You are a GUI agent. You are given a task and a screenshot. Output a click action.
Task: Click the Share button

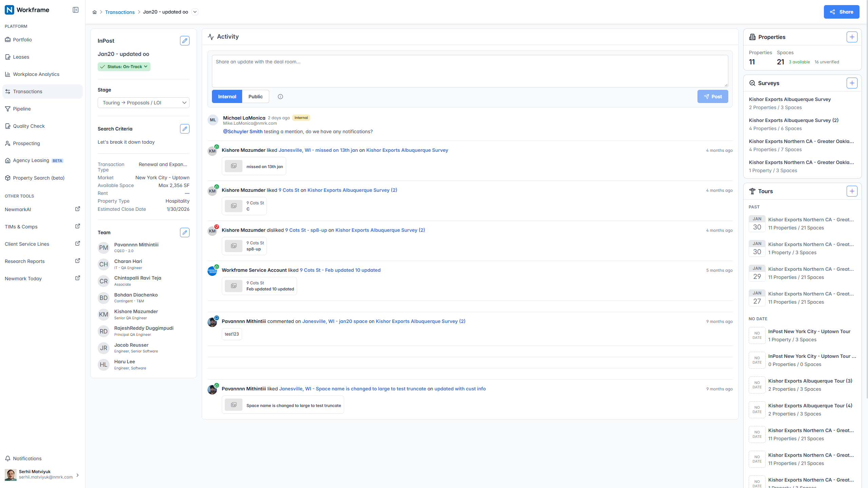842,12
